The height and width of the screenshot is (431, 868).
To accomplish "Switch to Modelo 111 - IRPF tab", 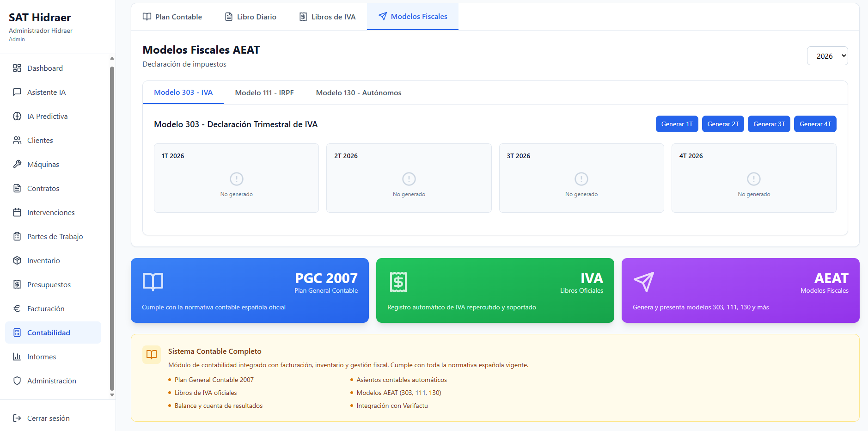I will [x=264, y=93].
